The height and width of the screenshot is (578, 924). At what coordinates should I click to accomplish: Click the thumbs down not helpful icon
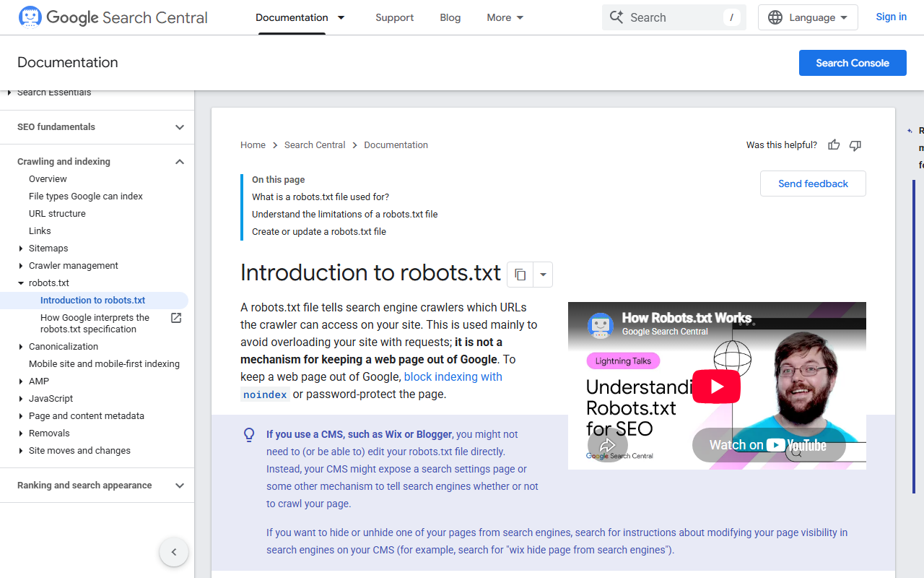point(855,145)
